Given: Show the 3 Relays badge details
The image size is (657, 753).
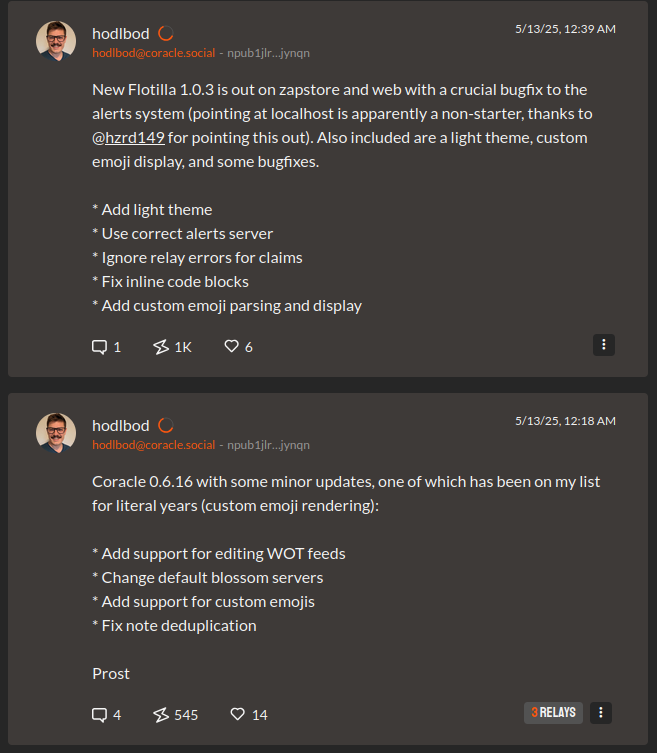Looking at the screenshot, I should tap(553, 713).
